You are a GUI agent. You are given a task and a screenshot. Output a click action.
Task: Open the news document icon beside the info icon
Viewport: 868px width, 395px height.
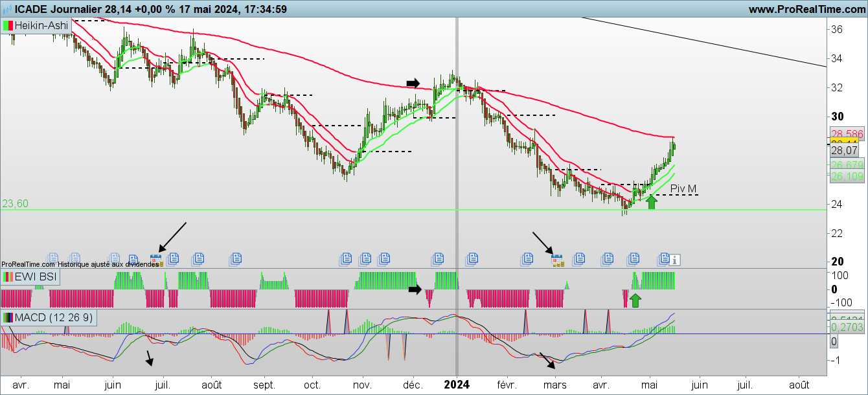click(664, 259)
